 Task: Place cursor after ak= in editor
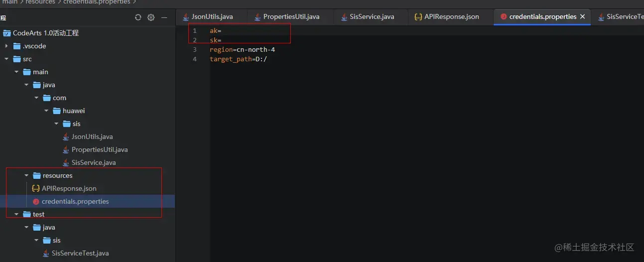click(222, 31)
